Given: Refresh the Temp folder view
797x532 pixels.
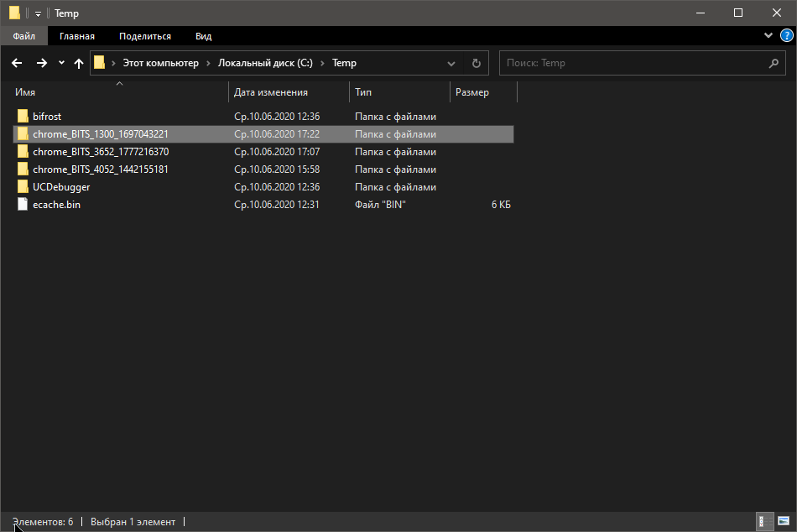Looking at the screenshot, I should pos(477,63).
